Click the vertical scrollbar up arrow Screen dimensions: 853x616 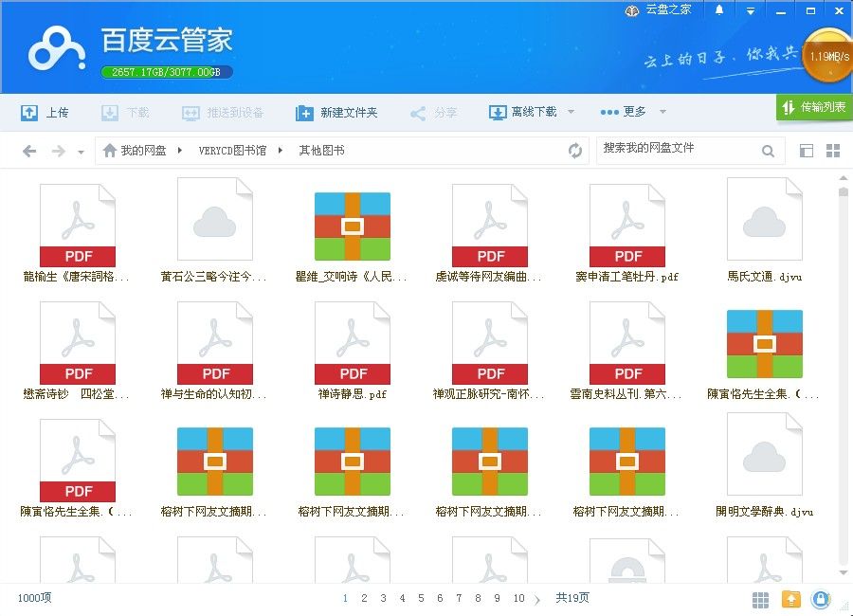pos(844,178)
